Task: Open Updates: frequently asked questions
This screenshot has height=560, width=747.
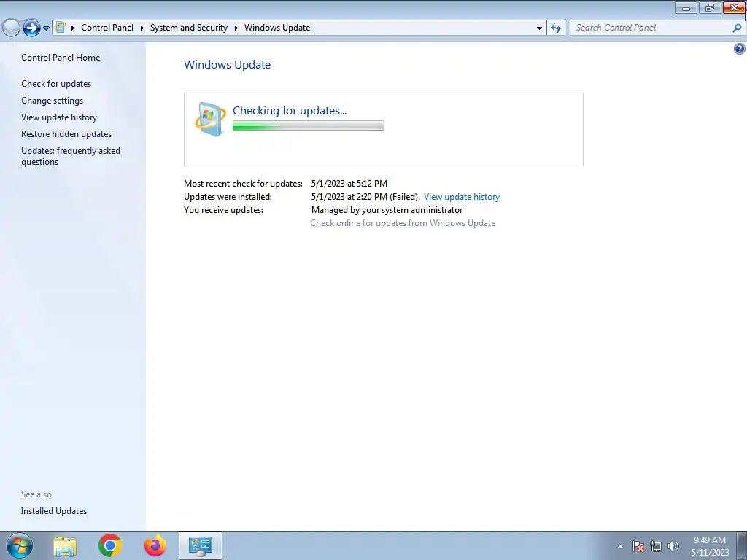Action: [x=71, y=156]
